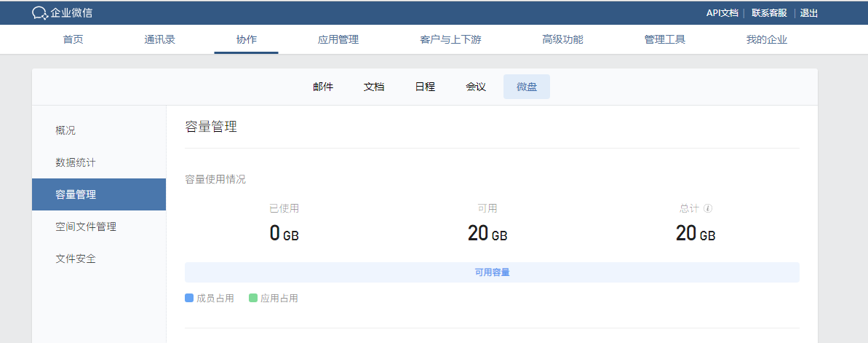
Task: Select the 日程 sub-tab
Action: (425, 87)
